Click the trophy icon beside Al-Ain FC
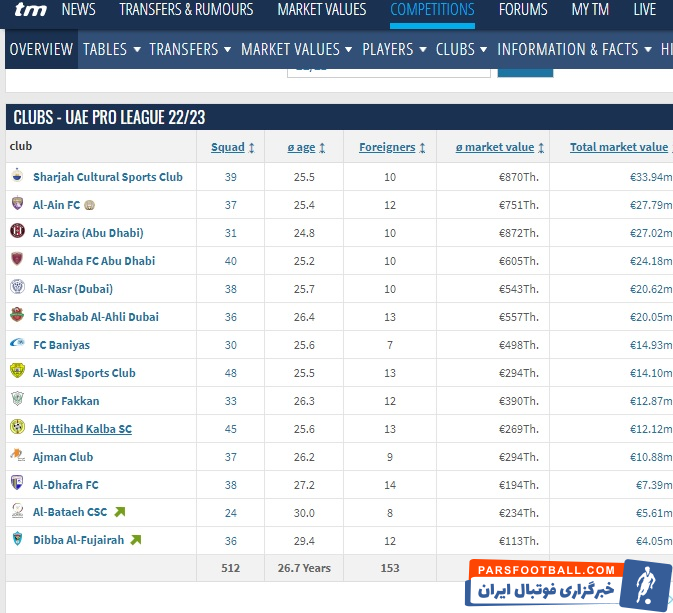Screen dimensions: 673x613 coord(90,205)
